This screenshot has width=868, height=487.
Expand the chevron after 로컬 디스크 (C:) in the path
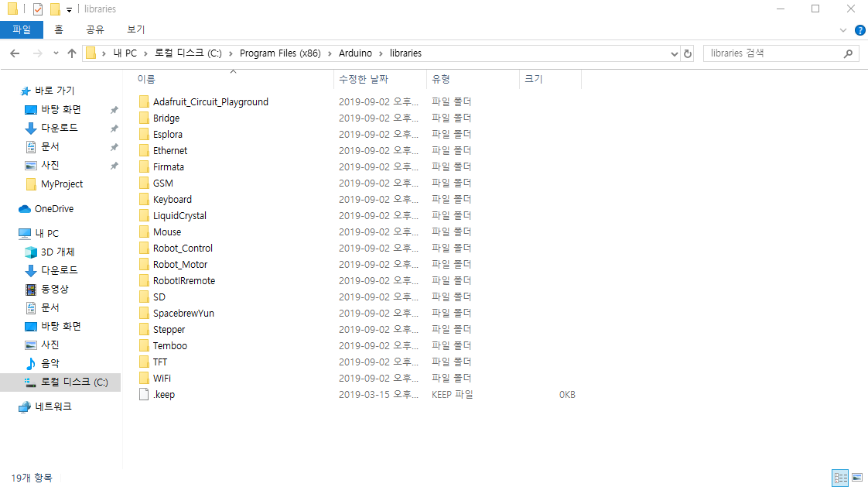(231, 53)
